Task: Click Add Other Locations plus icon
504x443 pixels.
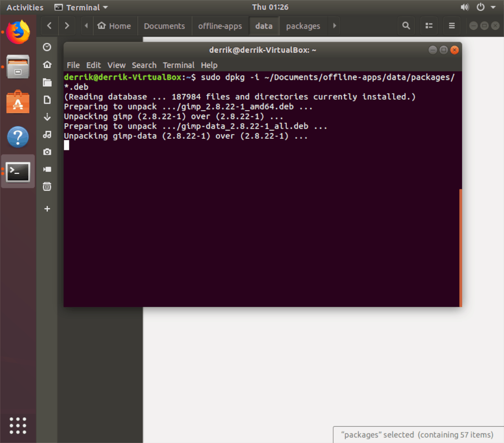Action: click(x=47, y=209)
